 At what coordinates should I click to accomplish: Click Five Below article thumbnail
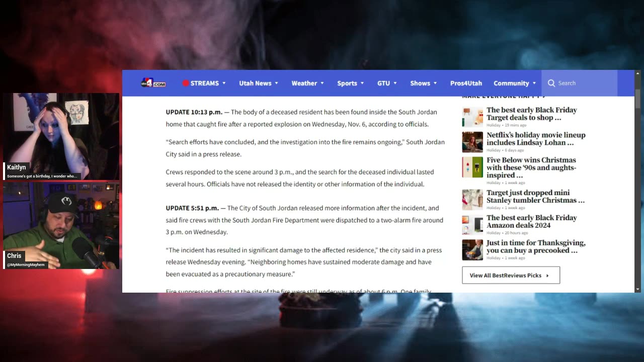(472, 167)
